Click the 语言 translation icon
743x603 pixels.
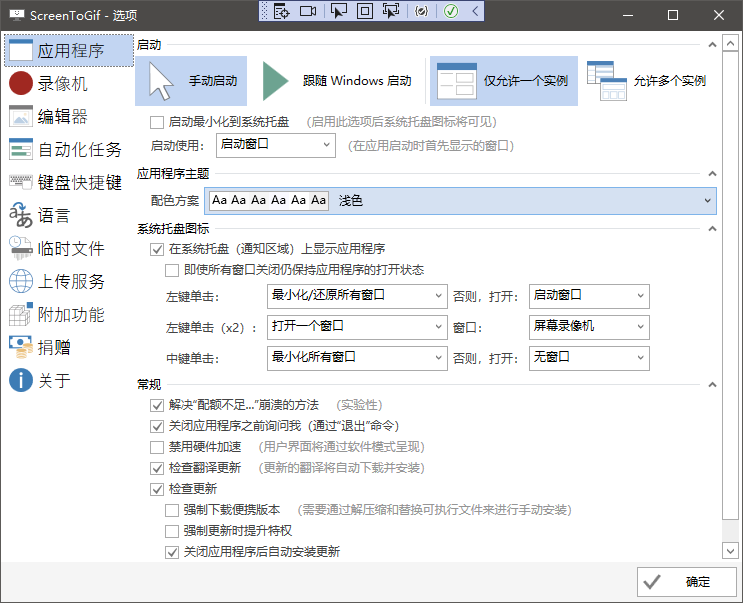(x=21, y=215)
